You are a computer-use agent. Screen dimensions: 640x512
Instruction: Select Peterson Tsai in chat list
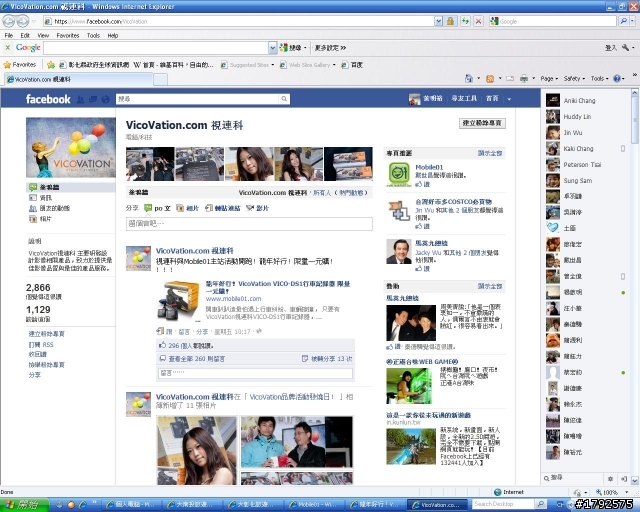(x=586, y=165)
